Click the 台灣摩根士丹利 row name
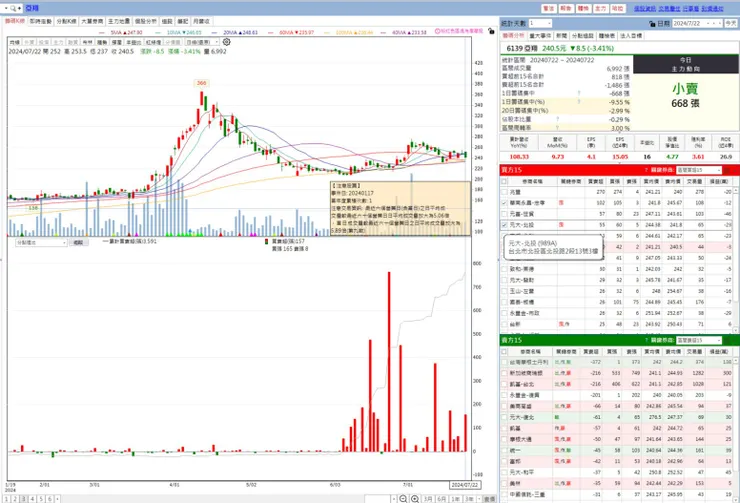This screenshot has height=503, width=740. point(529,362)
